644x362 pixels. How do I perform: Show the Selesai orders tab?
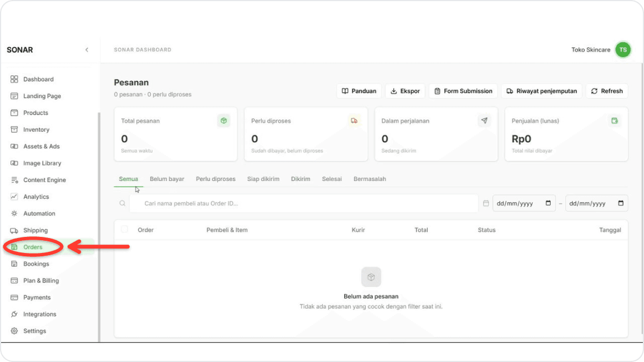click(x=332, y=179)
